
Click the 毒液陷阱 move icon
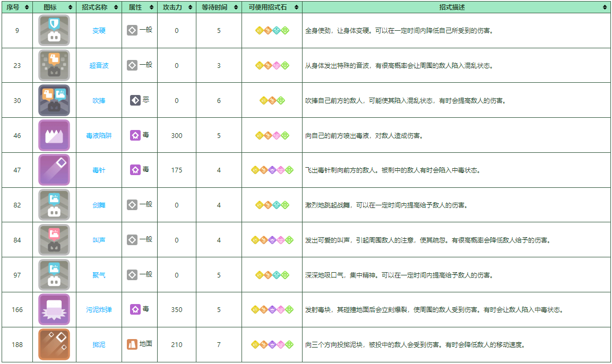pos(54,135)
